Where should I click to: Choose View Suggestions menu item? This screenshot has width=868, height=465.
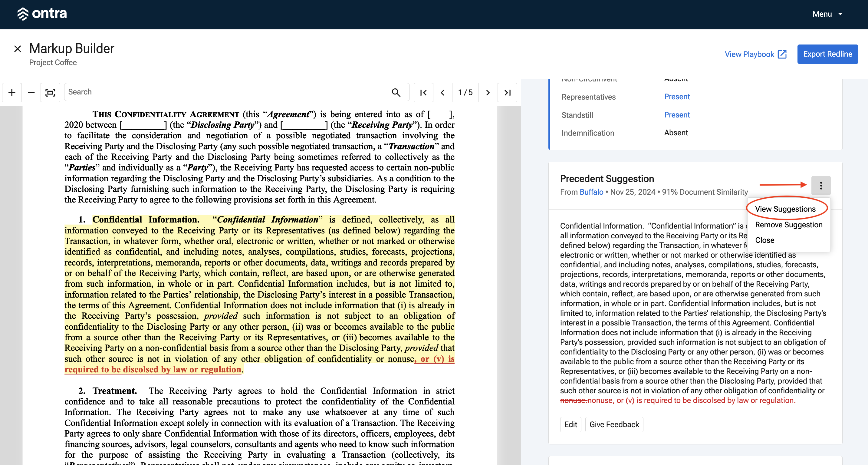coord(785,209)
